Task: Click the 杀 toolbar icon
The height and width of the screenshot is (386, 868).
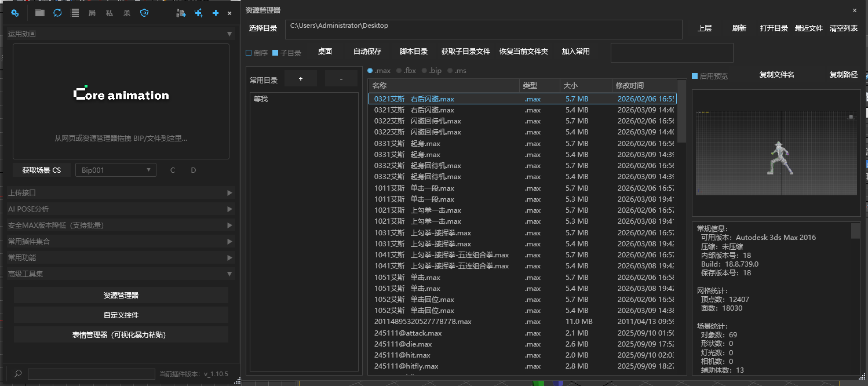Action: 127,13
